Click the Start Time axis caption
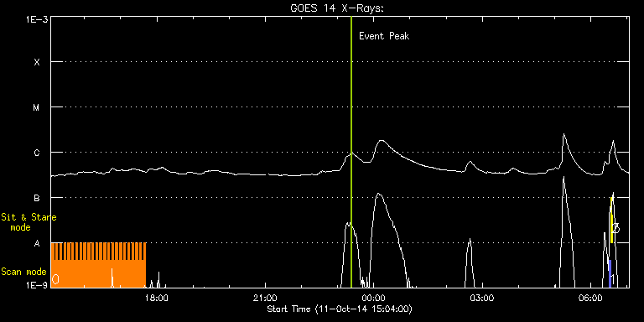Screen dimensions: 644x322 tap(340, 309)
